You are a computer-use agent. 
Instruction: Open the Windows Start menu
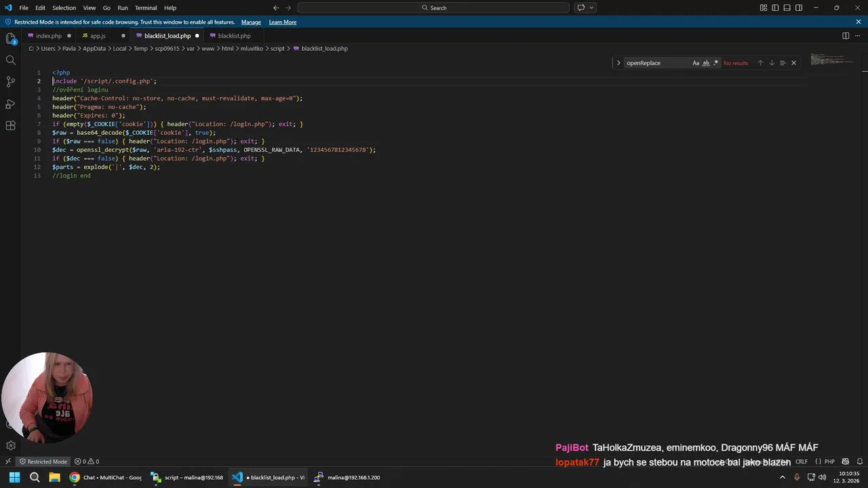coord(14,477)
